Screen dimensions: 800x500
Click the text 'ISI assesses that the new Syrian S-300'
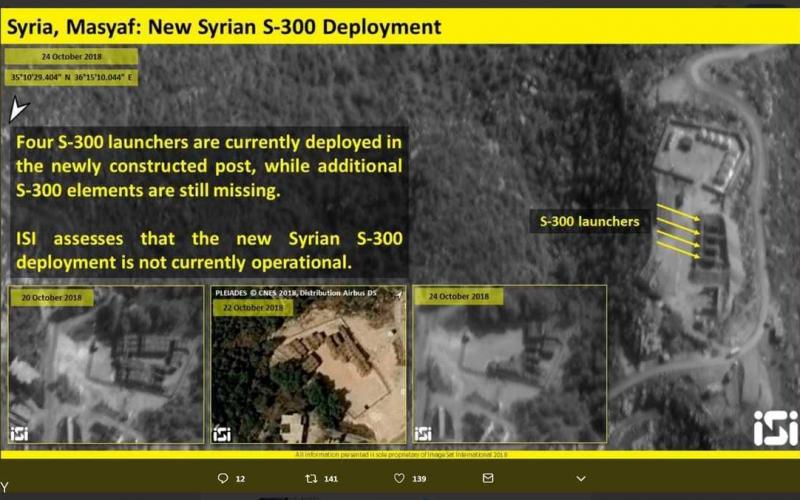click(x=209, y=239)
